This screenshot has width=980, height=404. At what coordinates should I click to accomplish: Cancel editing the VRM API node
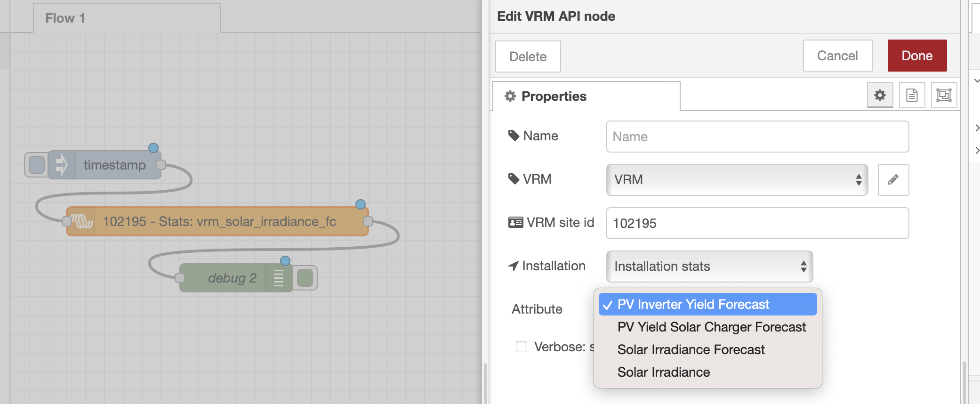point(837,56)
